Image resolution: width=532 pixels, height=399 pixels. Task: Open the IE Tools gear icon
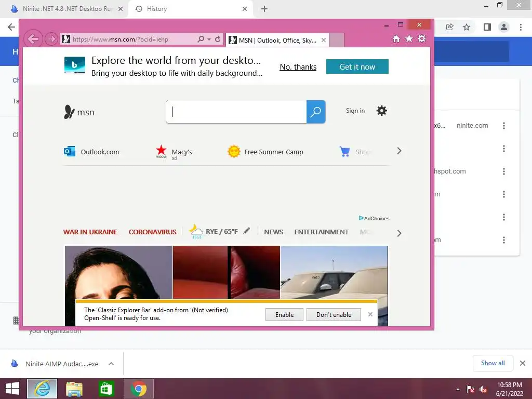tap(422, 38)
